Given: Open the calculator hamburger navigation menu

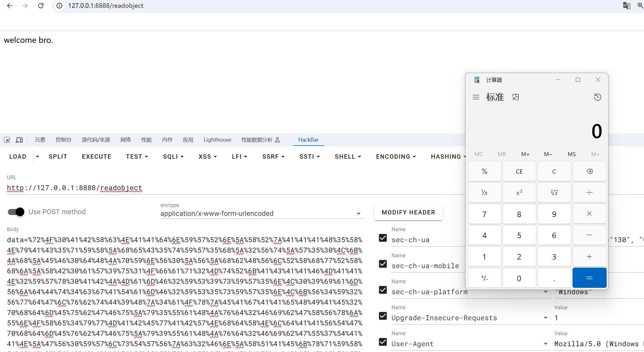Looking at the screenshot, I should pyautogui.click(x=476, y=97).
